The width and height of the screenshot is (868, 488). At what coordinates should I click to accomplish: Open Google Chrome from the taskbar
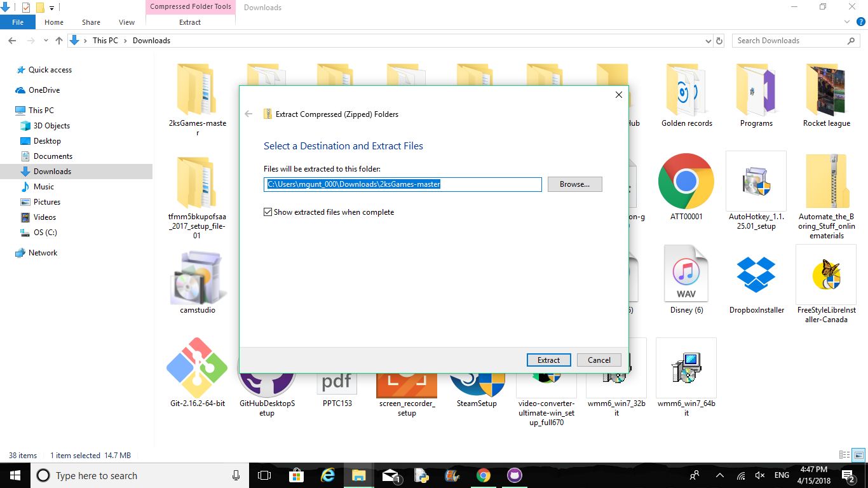pos(484,475)
